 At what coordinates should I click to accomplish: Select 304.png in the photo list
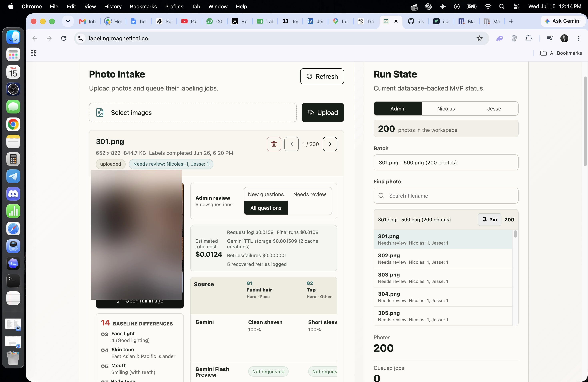click(x=443, y=297)
